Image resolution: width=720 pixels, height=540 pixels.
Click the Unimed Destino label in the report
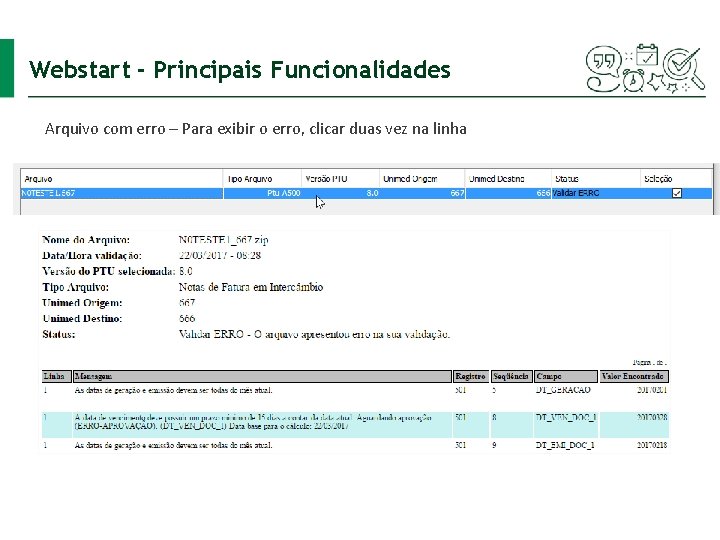pos(82,319)
